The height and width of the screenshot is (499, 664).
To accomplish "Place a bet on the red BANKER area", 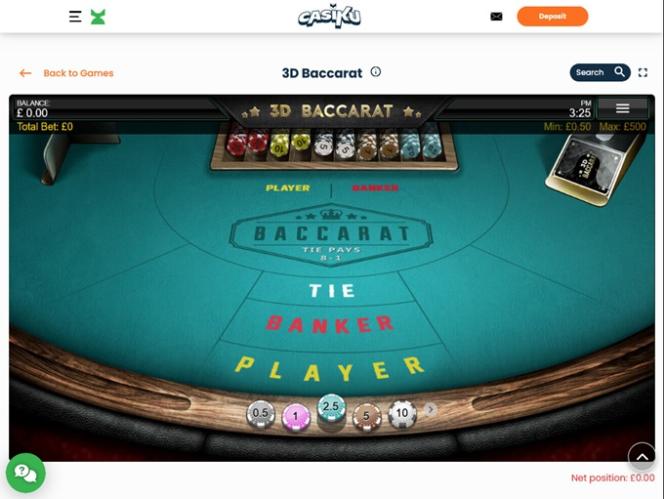I will coord(330,324).
